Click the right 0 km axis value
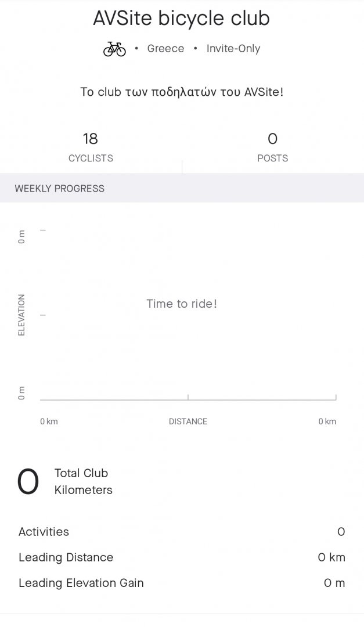This screenshot has width=364, height=627. pos(327,421)
